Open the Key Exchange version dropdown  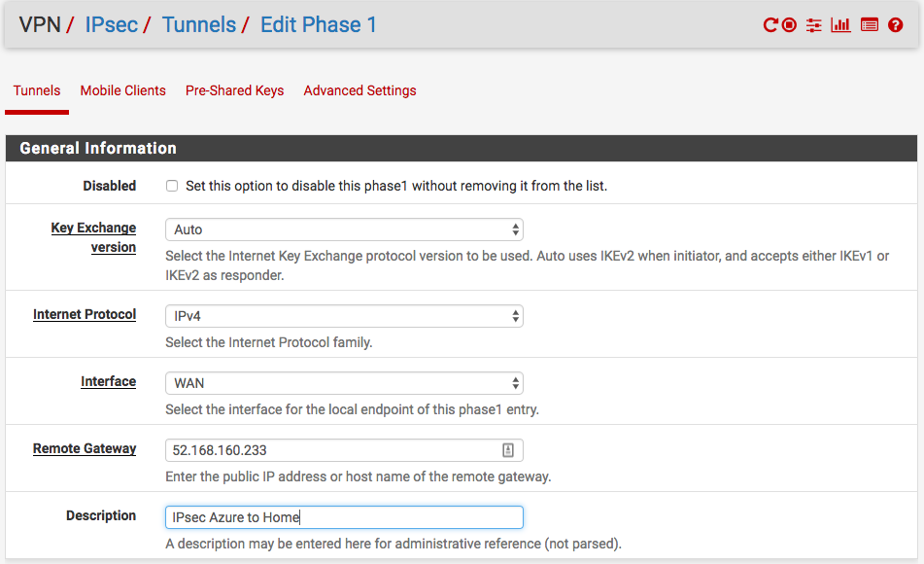point(344,229)
